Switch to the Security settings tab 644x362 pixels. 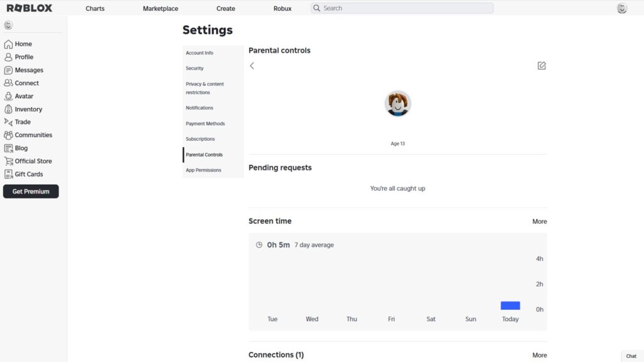194,68
